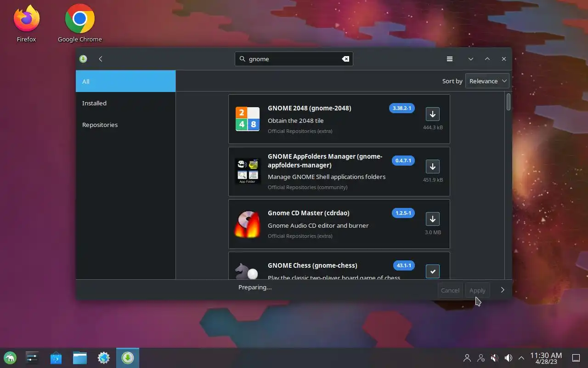Screen dimensions: 588x368
Task: Open the Repositories section
Action: 125,125
